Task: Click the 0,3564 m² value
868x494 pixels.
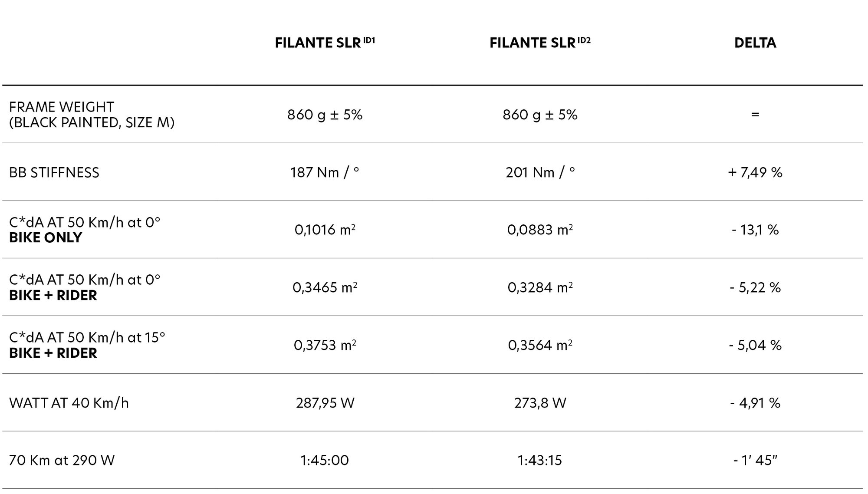Action: (540, 345)
